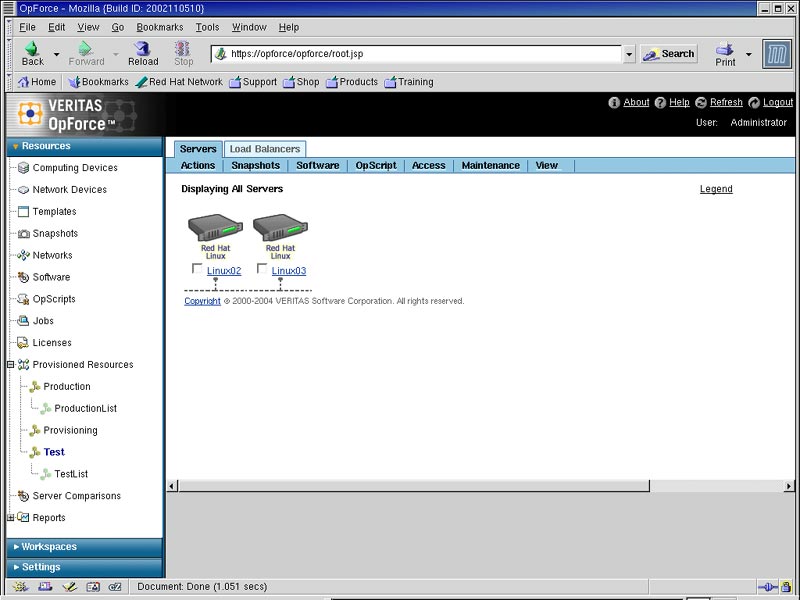800x600 pixels.
Task: Switch to the Load Balancers tab
Action: (x=265, y=149)
